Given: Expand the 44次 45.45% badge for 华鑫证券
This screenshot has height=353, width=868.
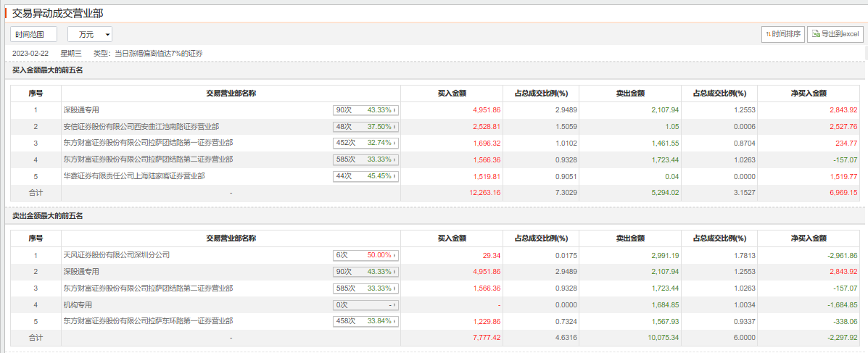Looking at the screenshot, I should tap(366, 176).
